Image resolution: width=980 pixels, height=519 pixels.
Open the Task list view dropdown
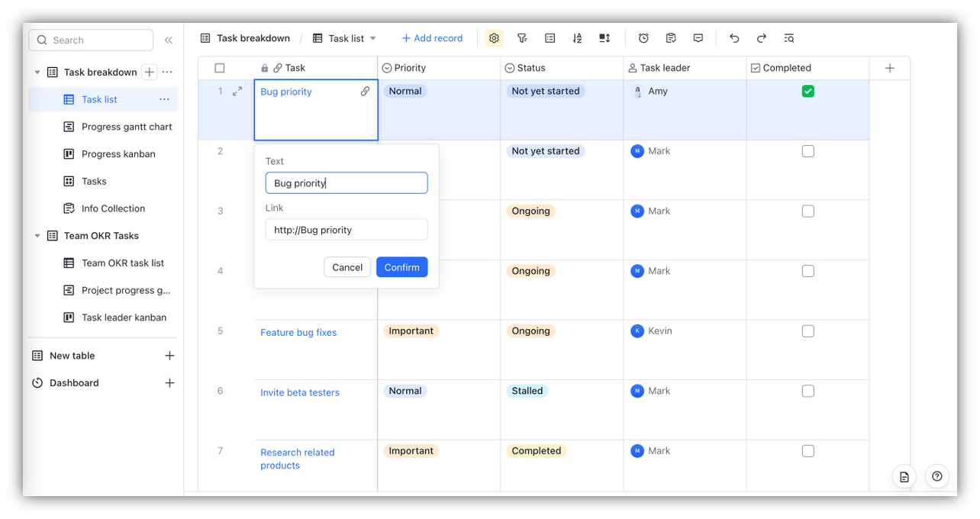click(372, 37)
